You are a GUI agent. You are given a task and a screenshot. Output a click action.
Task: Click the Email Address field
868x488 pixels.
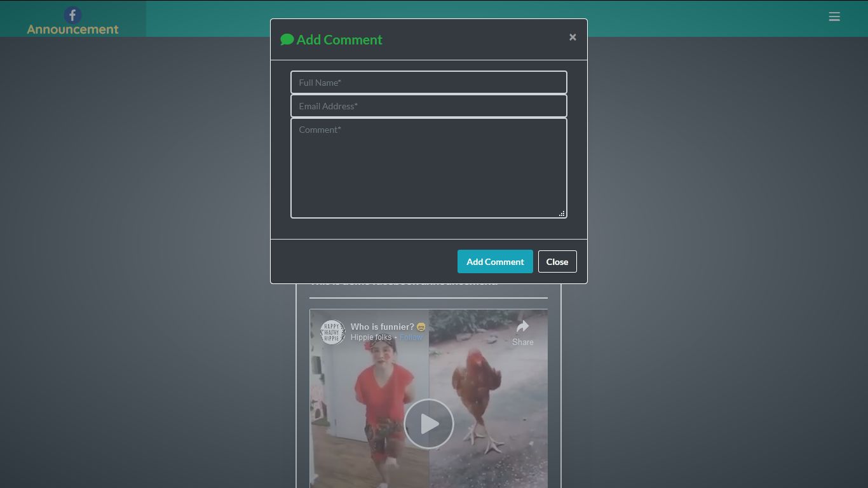[x=428, y=105]
